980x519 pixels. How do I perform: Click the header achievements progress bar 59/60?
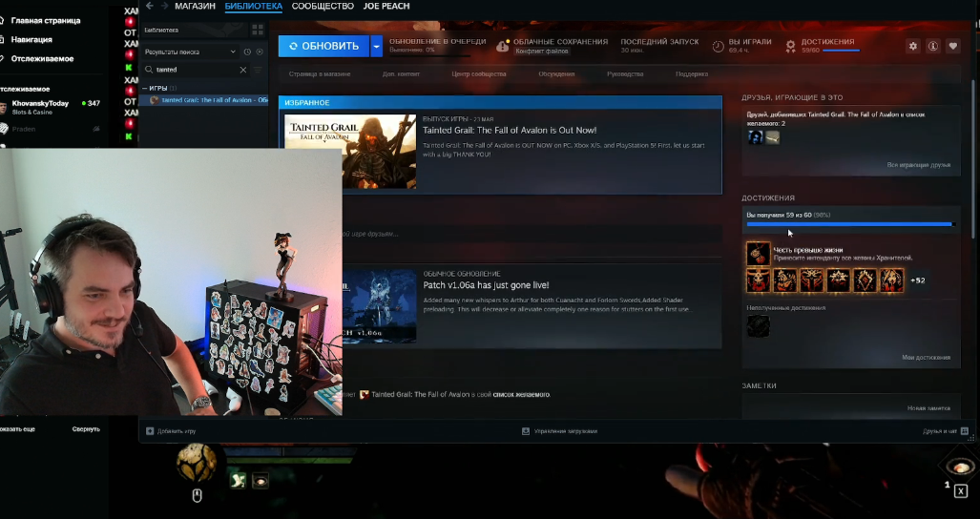[x=842, y=51]
